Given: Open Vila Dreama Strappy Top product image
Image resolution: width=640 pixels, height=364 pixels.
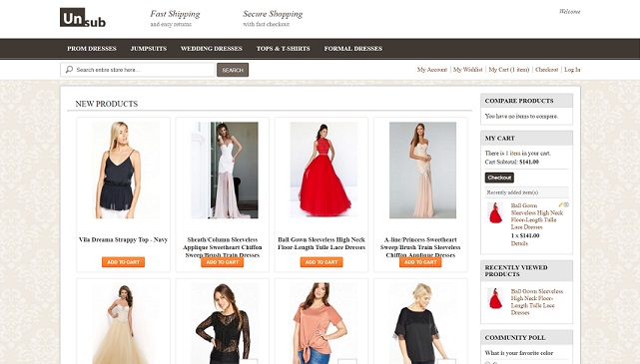Looking at the screenshot, I should [x=123, y=170].
